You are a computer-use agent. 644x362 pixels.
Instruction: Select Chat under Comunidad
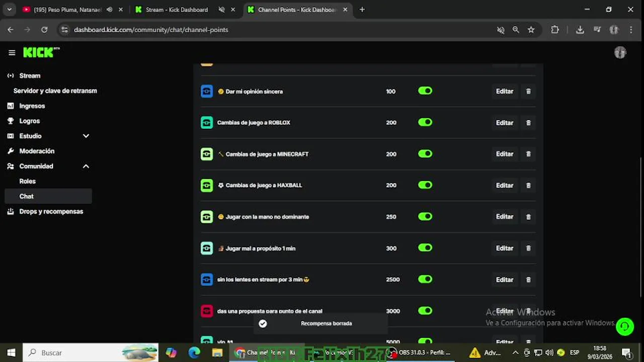[x=48, y=196]
